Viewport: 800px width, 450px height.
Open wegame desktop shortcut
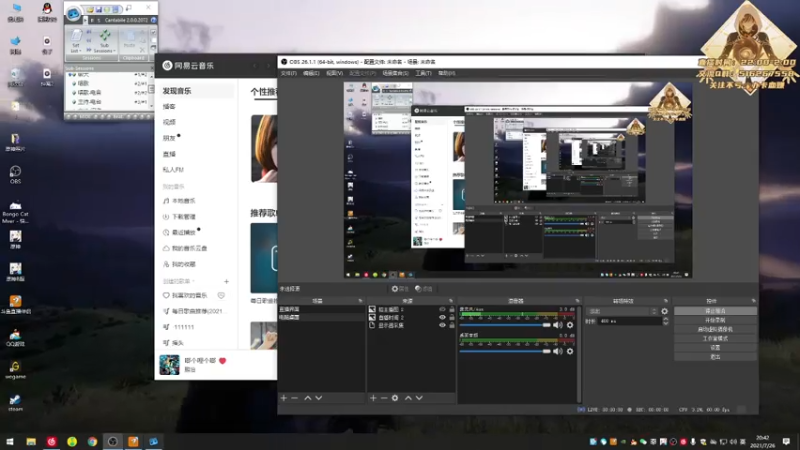[x=15, y=370]
